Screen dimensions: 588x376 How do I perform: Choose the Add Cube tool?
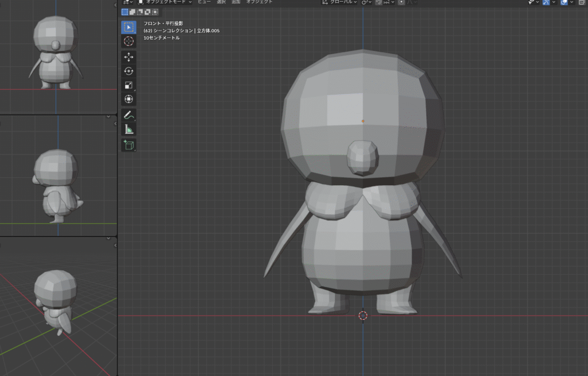[x=129, y=145]
